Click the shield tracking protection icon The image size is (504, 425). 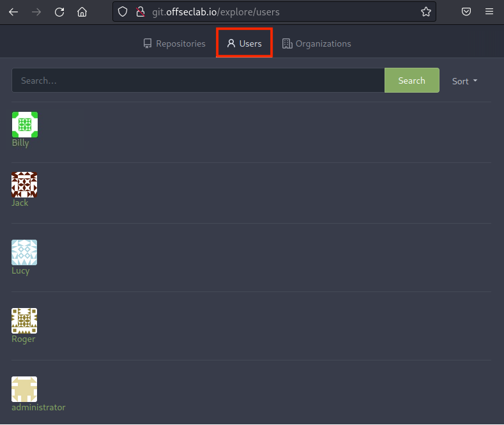(123, 12)
